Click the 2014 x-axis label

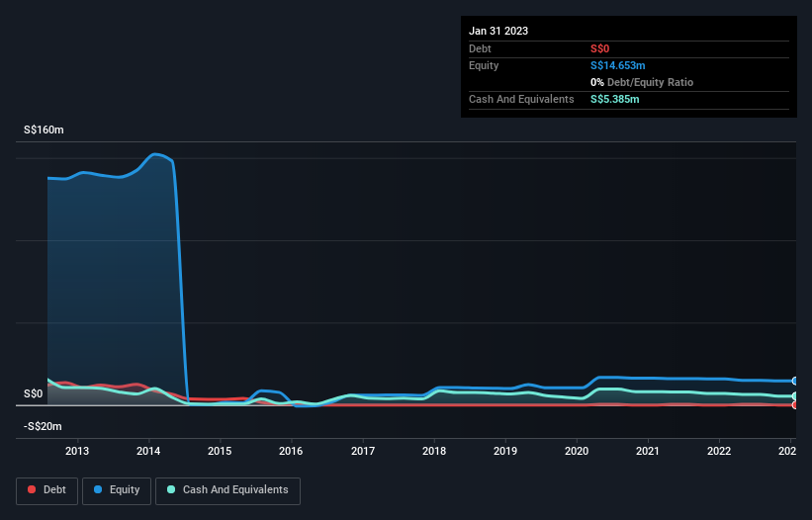click(148, 451)
